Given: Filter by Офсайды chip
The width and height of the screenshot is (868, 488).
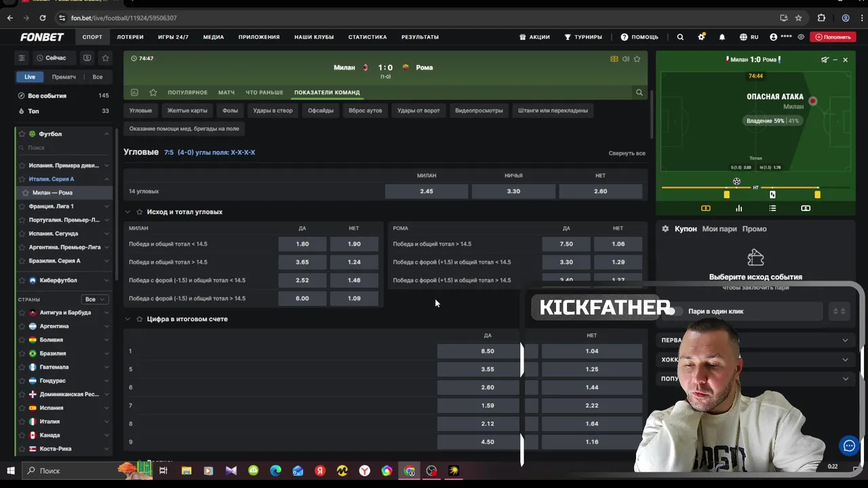Looking at the screenshot, I should point(321,110).
